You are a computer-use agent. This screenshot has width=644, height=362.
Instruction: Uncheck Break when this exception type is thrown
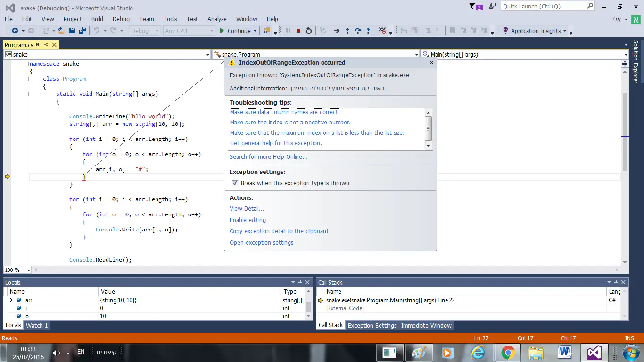(235, 183)
